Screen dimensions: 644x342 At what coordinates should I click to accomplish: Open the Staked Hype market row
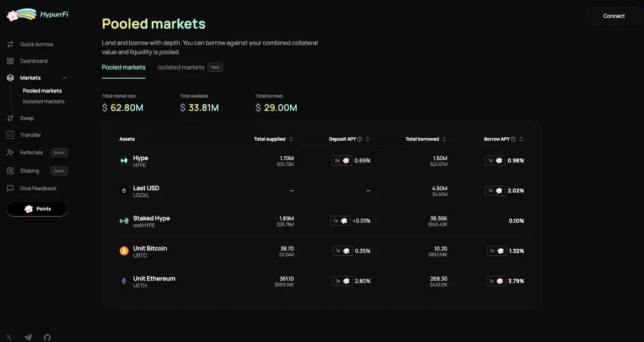tap(151, 221)
